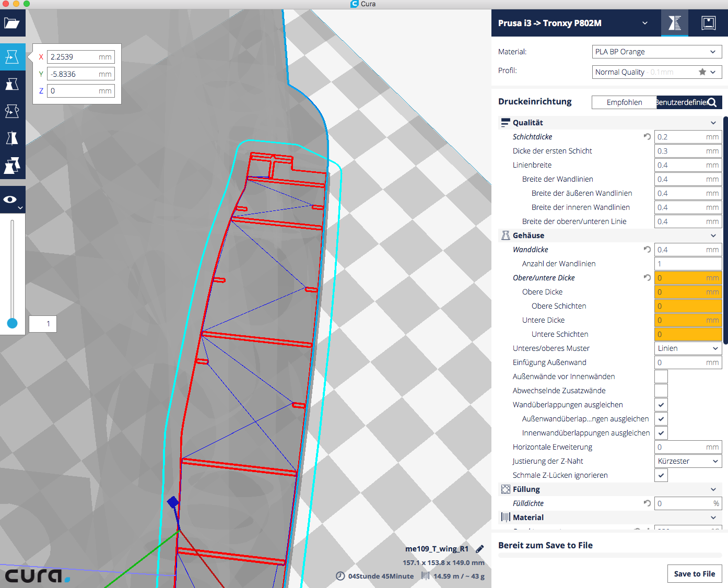Edit Horizontale Erweiterung field

pyautogui.click(x=688, y=447)
